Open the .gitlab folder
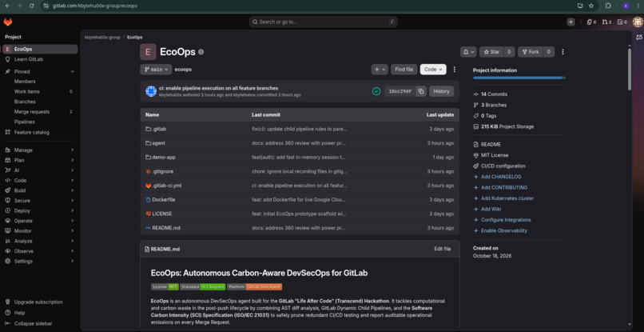 159,129
